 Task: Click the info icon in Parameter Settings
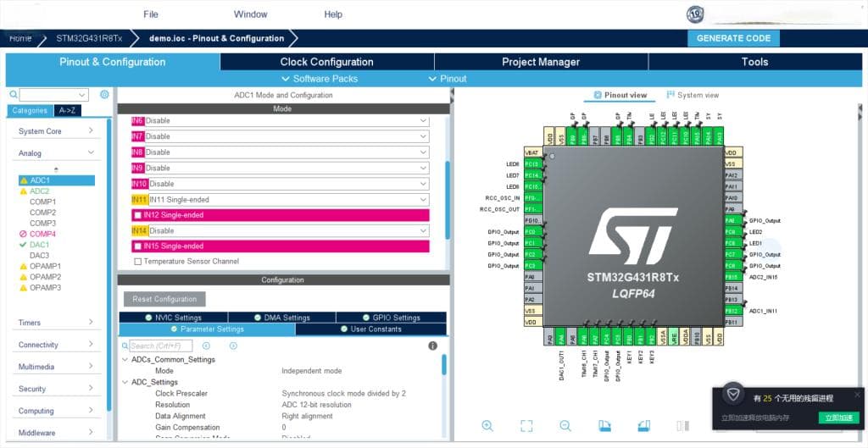coord(433,346)
